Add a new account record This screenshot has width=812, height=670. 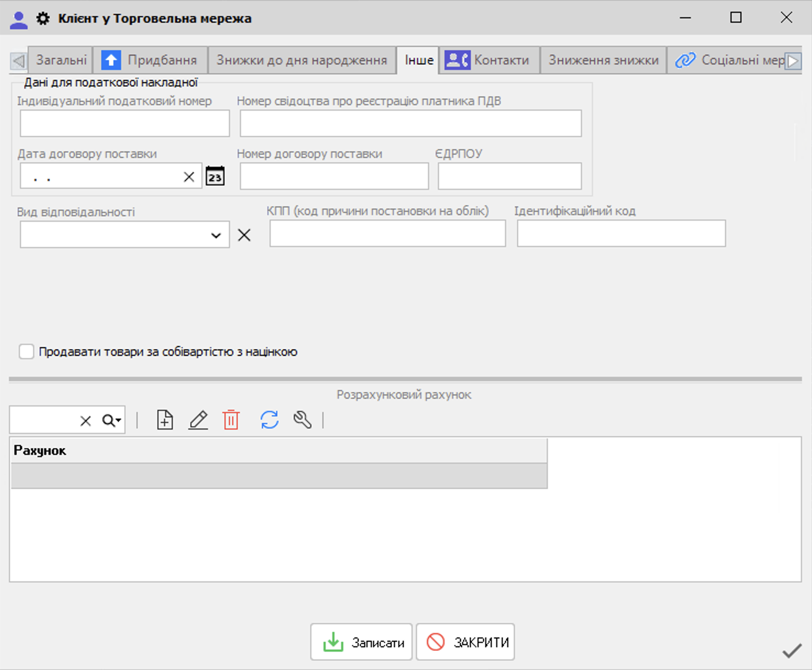point(165,420)
